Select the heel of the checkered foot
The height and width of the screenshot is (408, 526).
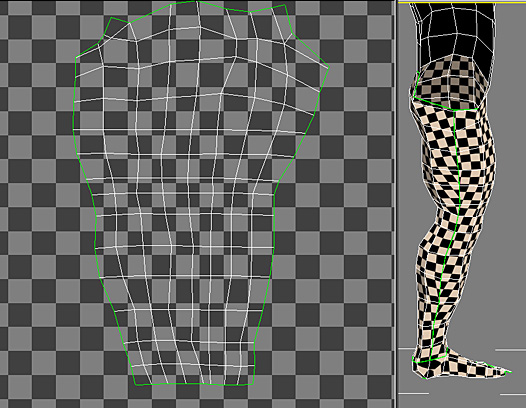coord(417,368)
